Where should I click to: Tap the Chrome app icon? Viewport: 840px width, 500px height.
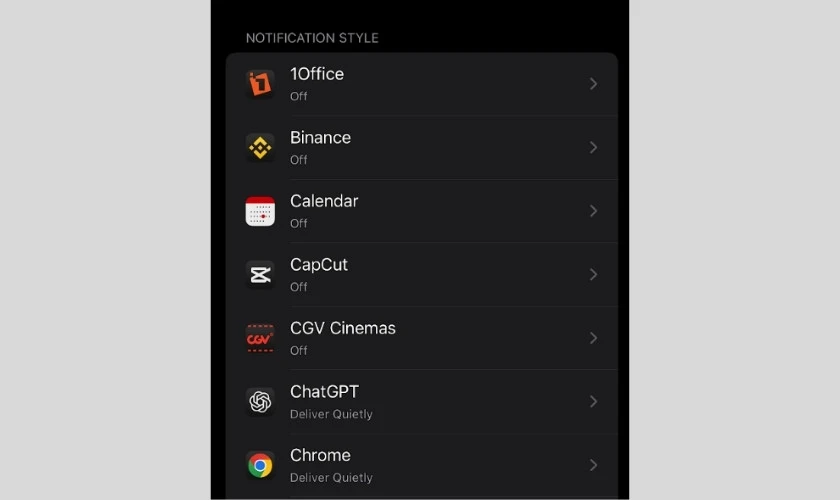[260, 465]
